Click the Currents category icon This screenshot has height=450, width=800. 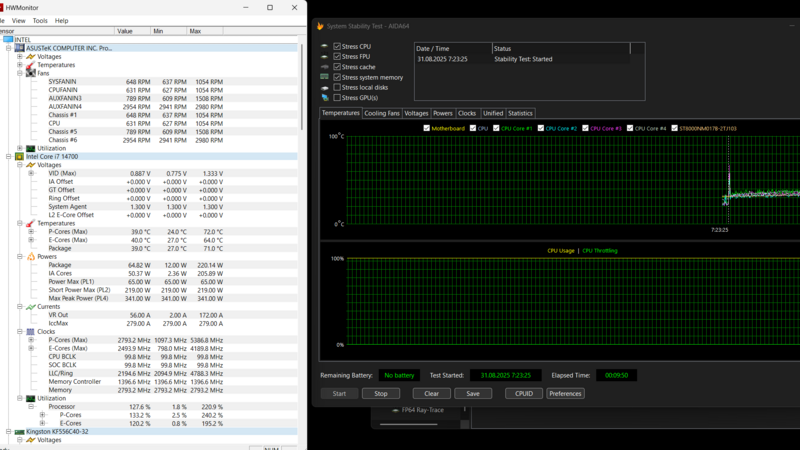tap(30, 307)
